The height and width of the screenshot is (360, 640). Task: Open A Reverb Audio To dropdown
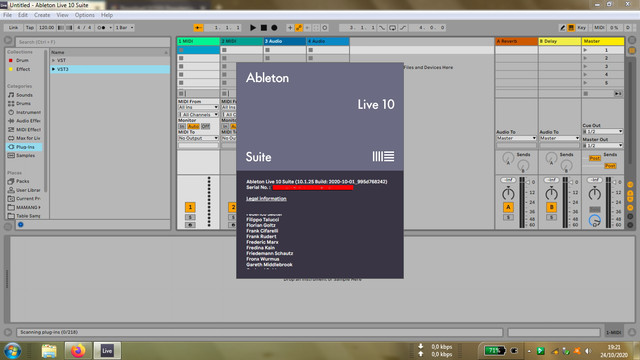click(x=516, y=138)
